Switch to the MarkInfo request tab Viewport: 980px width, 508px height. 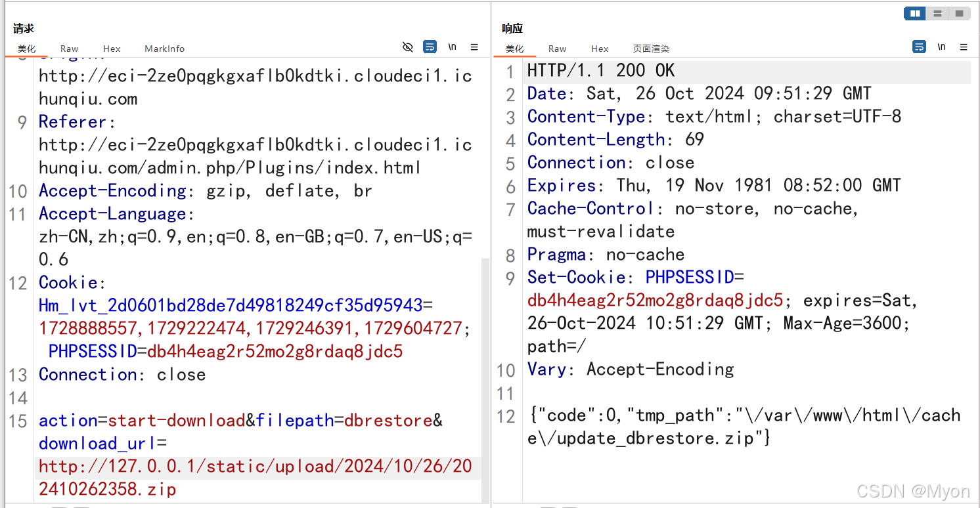pyautogui.click(x=164, y=49)
